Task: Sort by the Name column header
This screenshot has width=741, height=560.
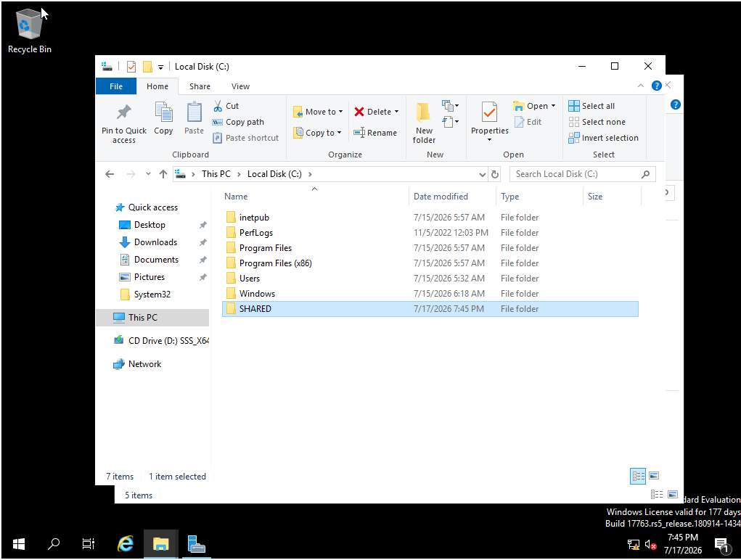Action: tap(314, 197)
